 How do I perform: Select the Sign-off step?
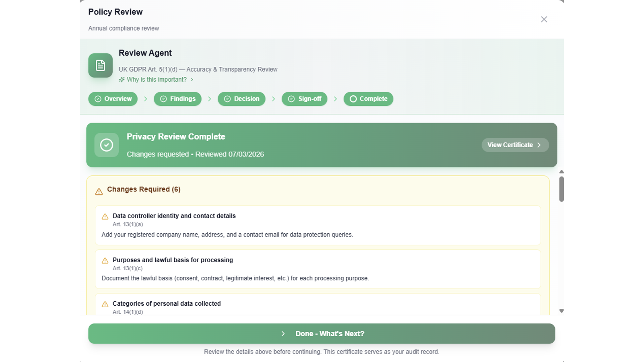[304, 99]
